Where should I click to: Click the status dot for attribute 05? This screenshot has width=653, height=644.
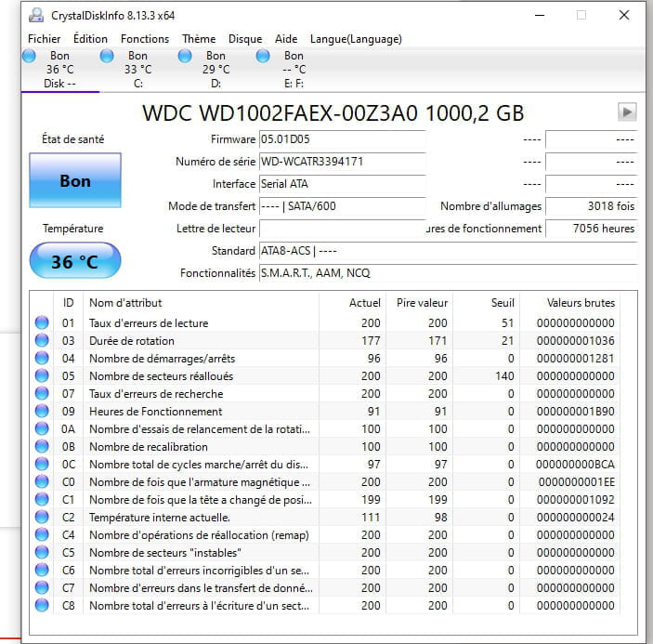(42, 375)
